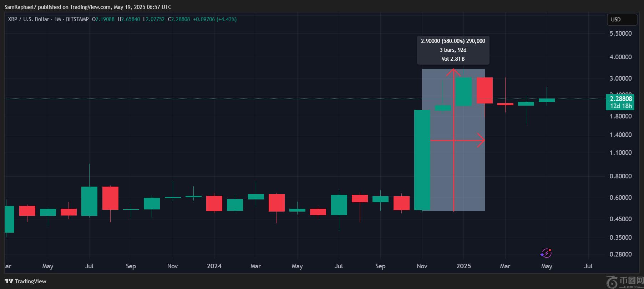
Task: Click the XRP / U.S. Dollar symbol name
Action: tap(28, 19)
